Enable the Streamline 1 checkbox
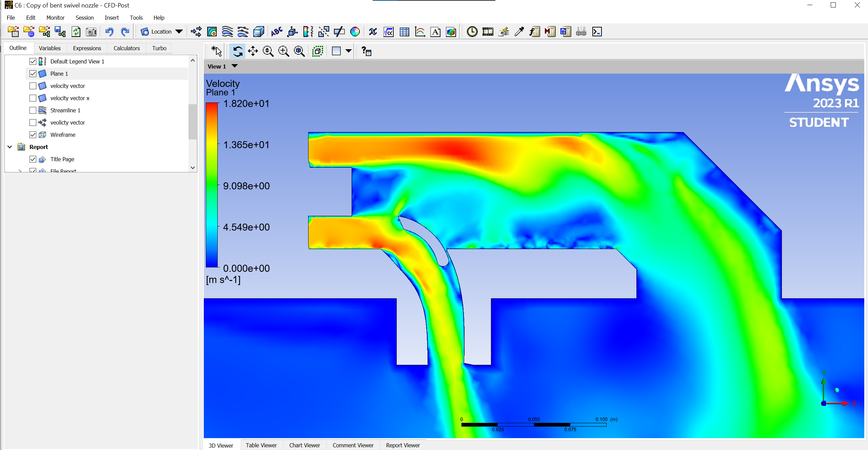The image size is (868, 450). [x=33, y=110]
